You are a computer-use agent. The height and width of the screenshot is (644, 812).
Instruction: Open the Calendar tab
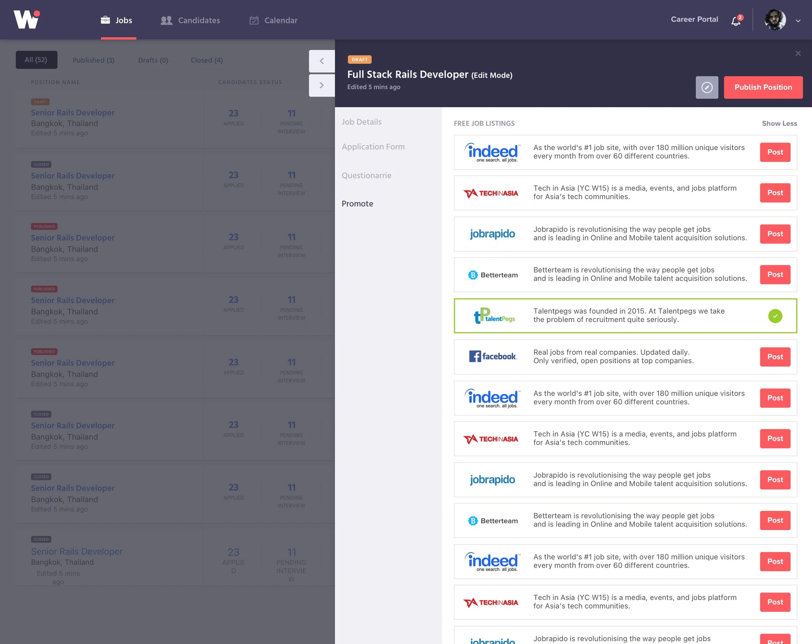273,20
